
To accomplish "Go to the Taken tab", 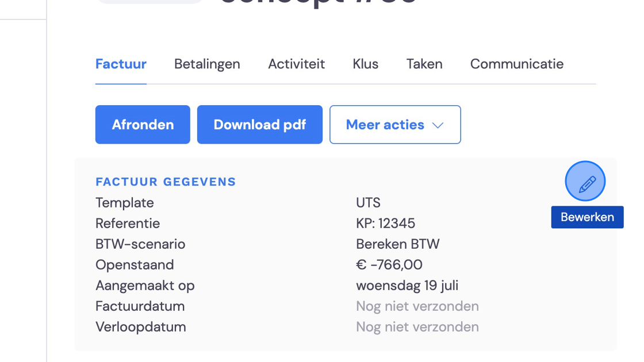I will tap(424, 64).
